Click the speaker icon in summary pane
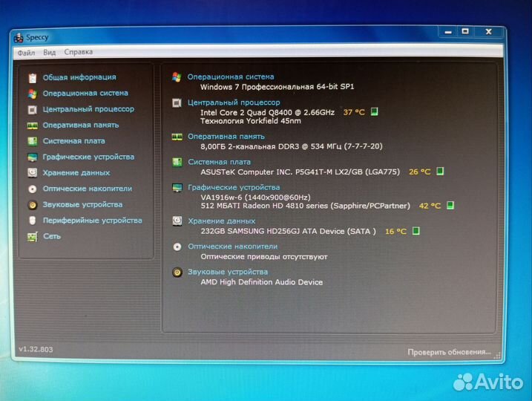Image resolution: width=532 pixels, height=401 pixels. (x=177, y=273)
